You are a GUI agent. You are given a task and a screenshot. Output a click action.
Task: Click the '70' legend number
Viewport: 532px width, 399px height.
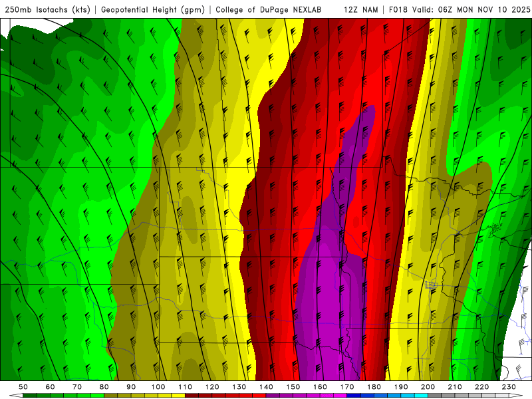[77, 387]
